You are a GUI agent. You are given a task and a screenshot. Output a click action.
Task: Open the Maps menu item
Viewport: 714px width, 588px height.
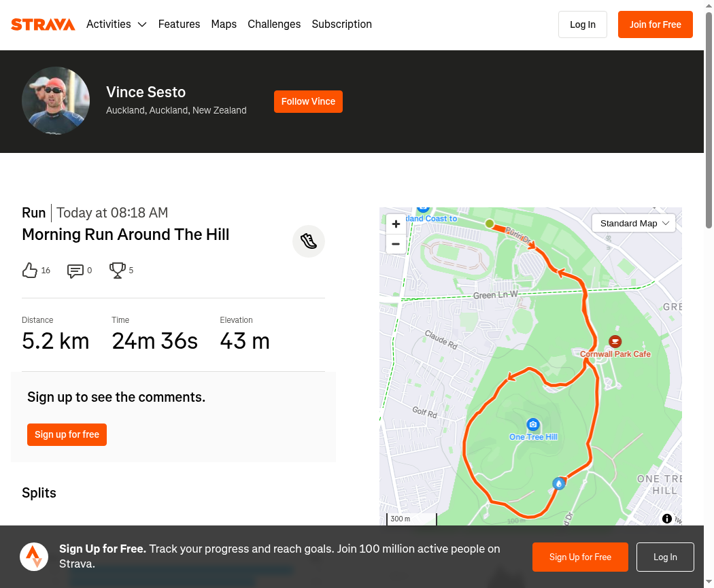(224, 24)
